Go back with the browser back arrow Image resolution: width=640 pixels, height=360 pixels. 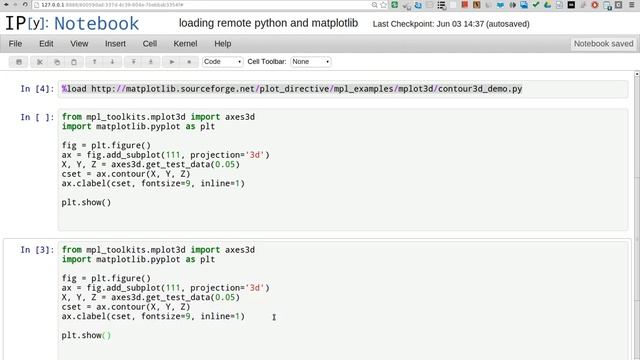click(x=6, y=4)
